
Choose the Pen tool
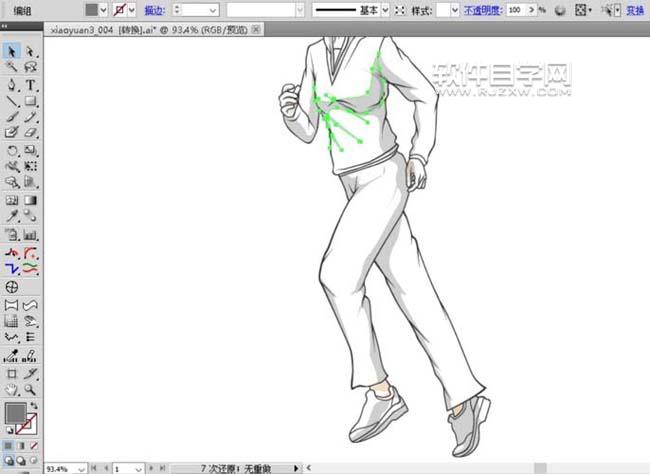click(12, 85)
